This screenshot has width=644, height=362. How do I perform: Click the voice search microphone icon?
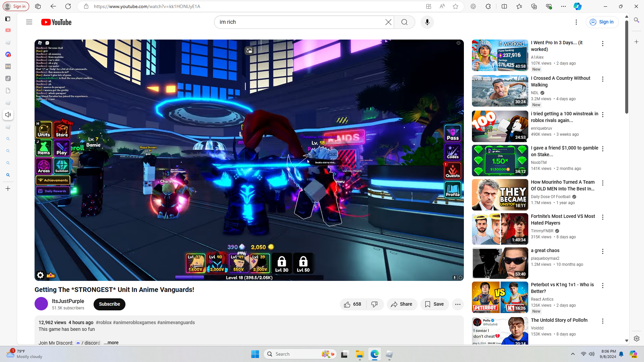click(427, 22)
